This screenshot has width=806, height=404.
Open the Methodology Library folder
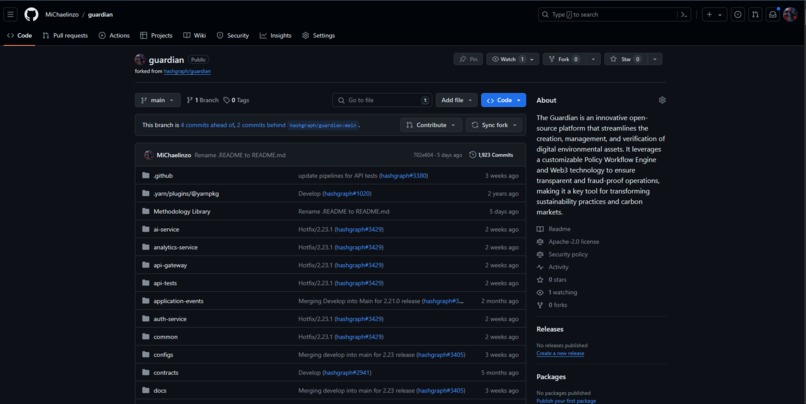(182, 212)
